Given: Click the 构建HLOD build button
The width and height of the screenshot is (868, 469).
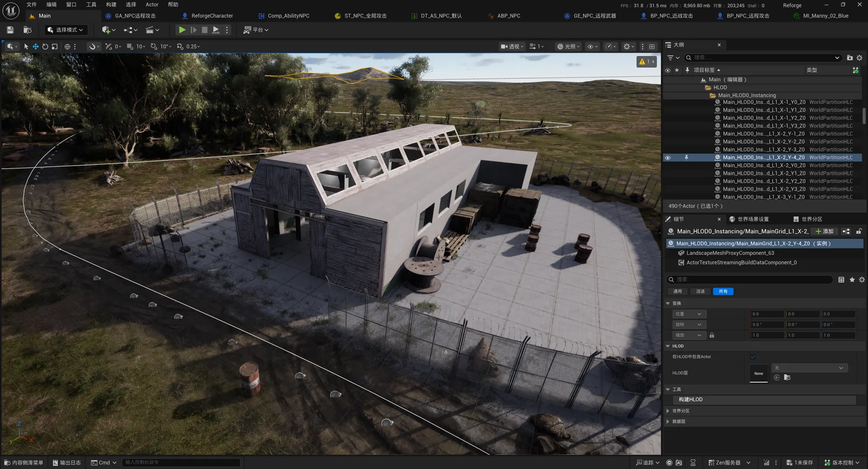Looking at the screenshot, I should 764,400.
